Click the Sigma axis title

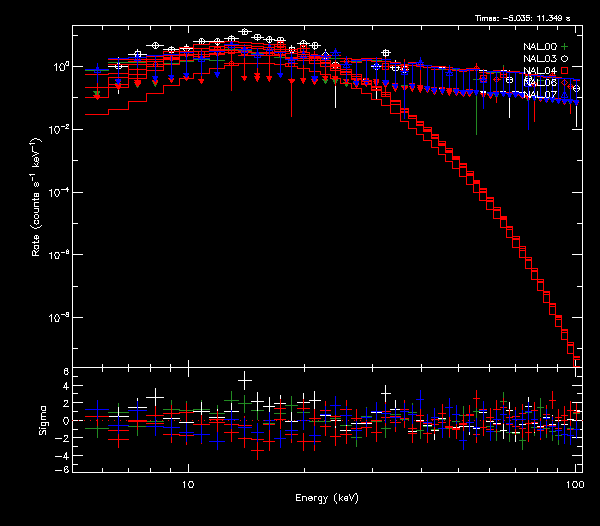click(x=42, y=420)
